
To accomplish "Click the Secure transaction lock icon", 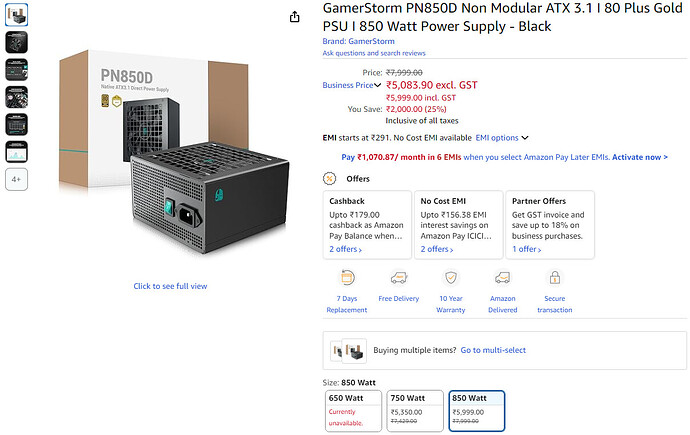I will click(554, 278).
